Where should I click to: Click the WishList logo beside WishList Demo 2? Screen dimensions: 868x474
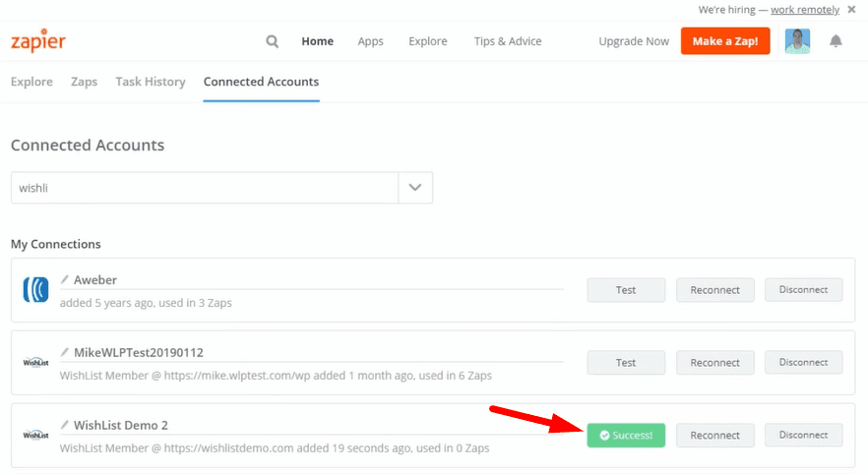coord(36,436)
